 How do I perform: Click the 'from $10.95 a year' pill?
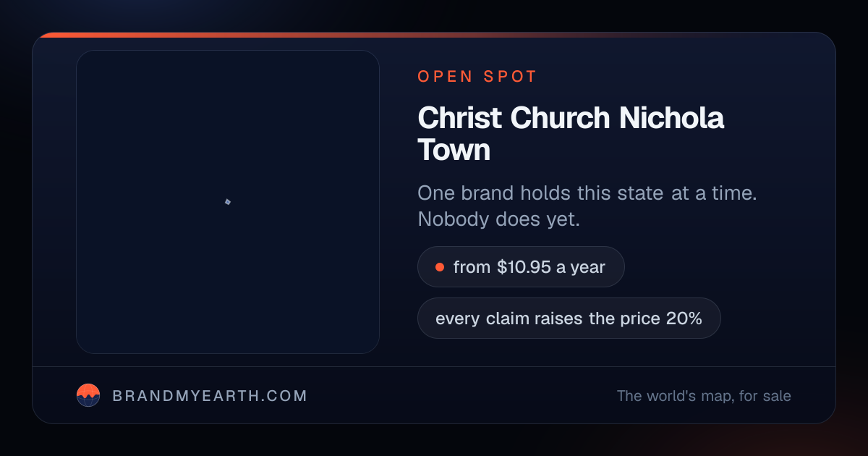pos(521,267)
